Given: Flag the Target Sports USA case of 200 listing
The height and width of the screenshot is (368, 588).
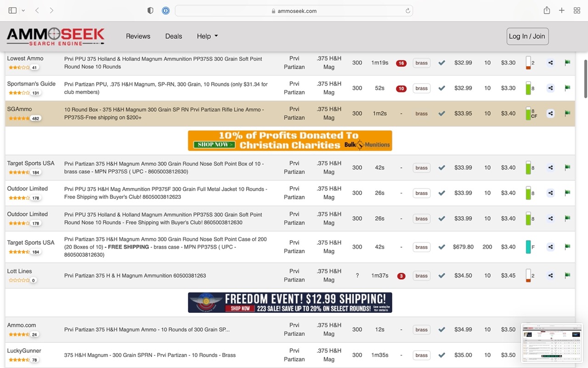Looking at the screenshot, I should click(x=567, y=247).
